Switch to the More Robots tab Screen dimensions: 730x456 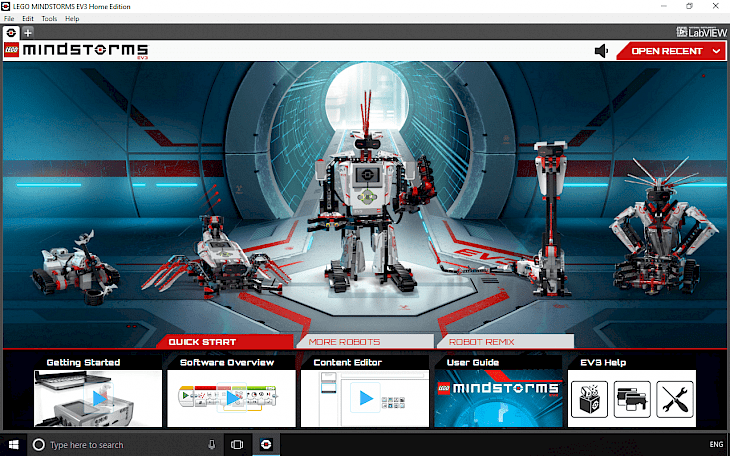(x=365, y=341)
